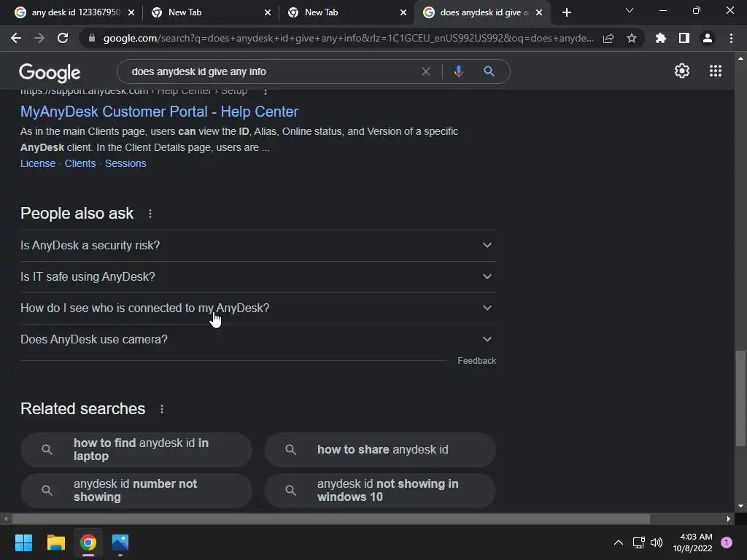Click the browser forward arrow
This screenshot has width=747, height=560.
39,38
